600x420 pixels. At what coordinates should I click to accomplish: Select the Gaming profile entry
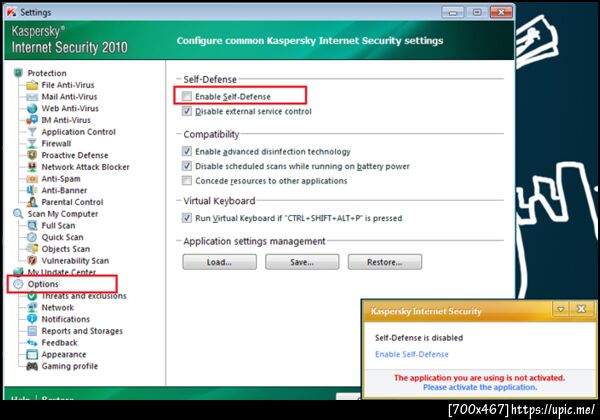coord(70,366)
